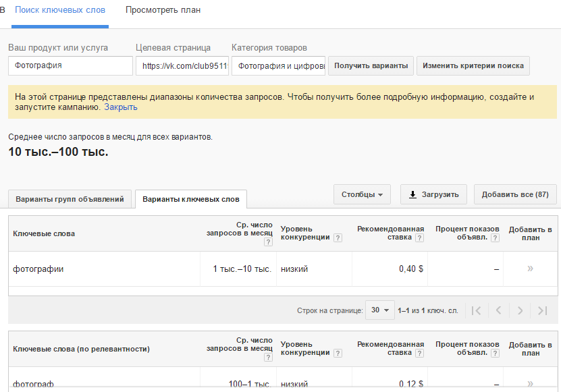Click add-to-plan arrows for 'фотографии' keyword

pyautogui.click(x=530, y=269)
